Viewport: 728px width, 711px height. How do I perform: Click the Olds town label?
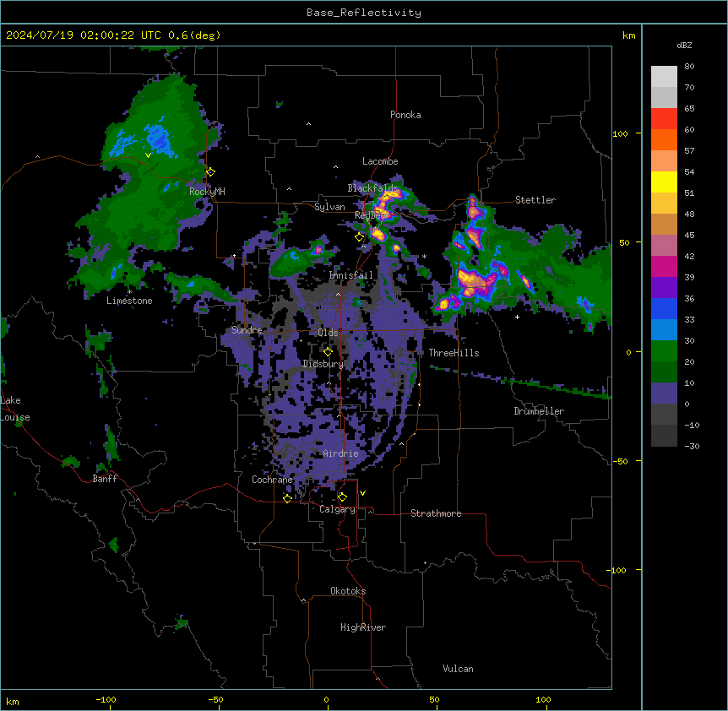[328, 333]
